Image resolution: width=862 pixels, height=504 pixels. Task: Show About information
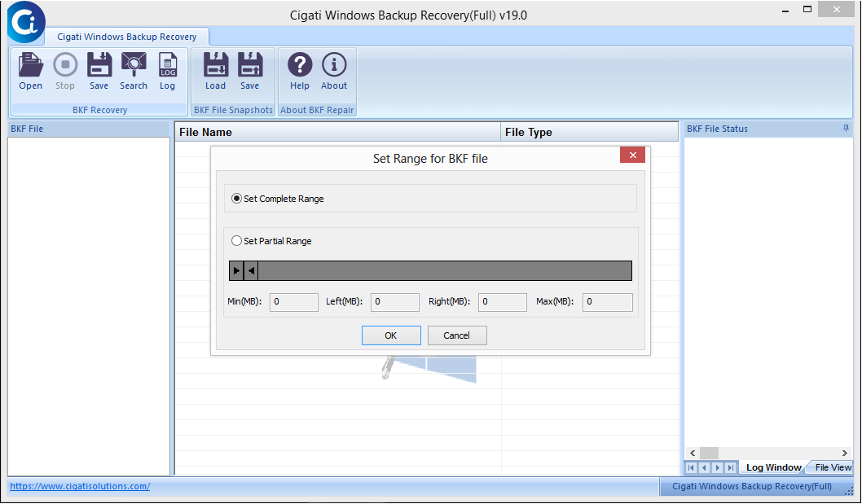(x=334, y=72)
